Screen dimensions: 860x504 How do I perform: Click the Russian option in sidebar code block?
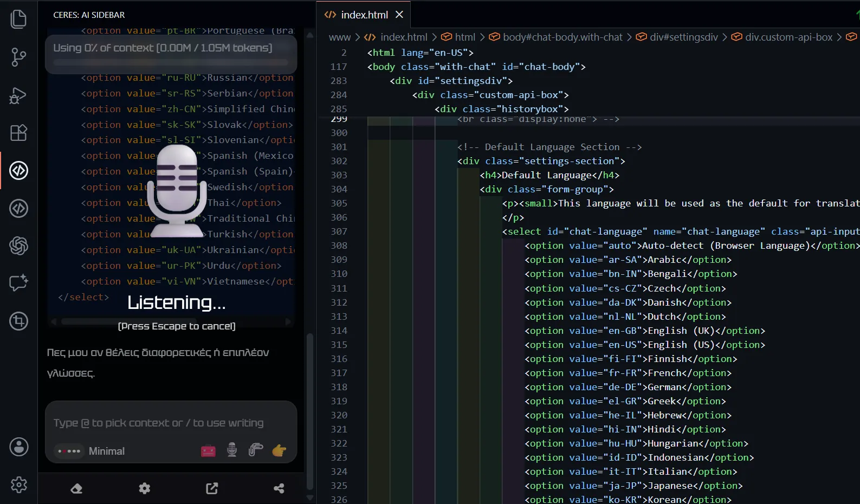[188, 77]
